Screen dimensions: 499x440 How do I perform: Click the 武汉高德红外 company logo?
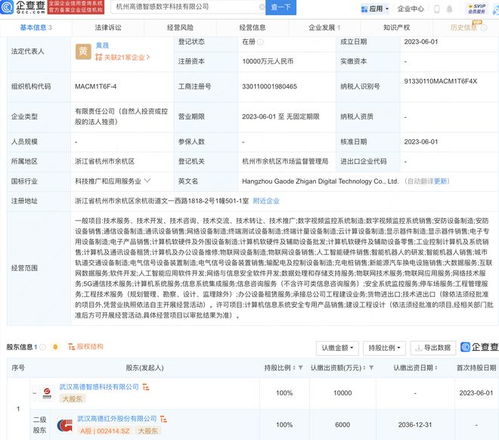click(65, 425)
